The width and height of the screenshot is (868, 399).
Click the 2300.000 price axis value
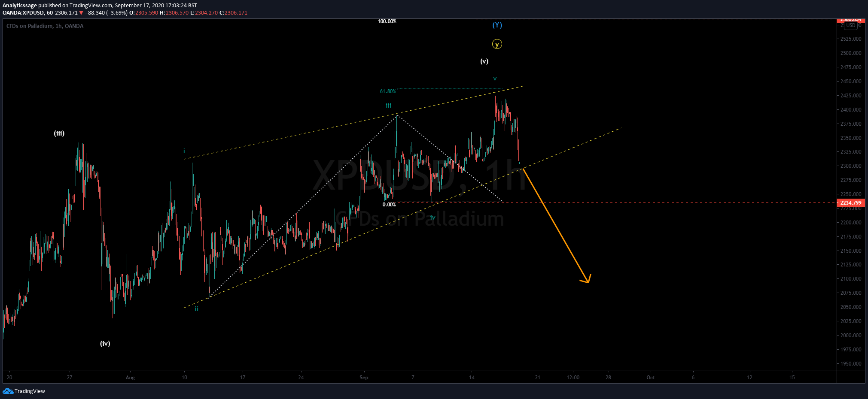(851, 166)
